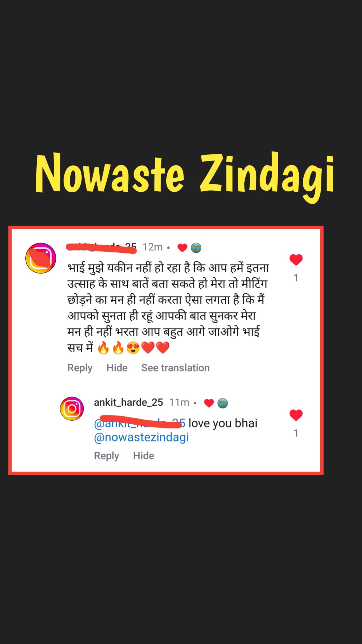
Task: Open the Instagram-logo avatar beside ankit_harde_25
Action: click(x=72, y=409)
